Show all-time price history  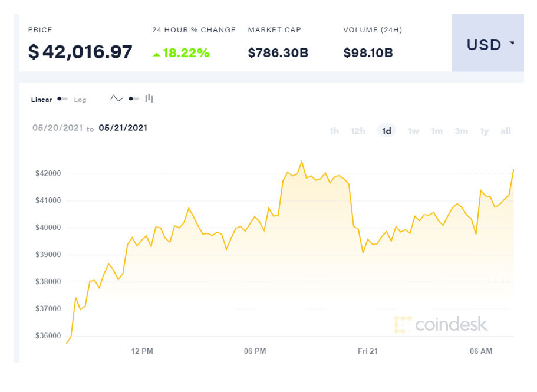(x=506, y=131)
